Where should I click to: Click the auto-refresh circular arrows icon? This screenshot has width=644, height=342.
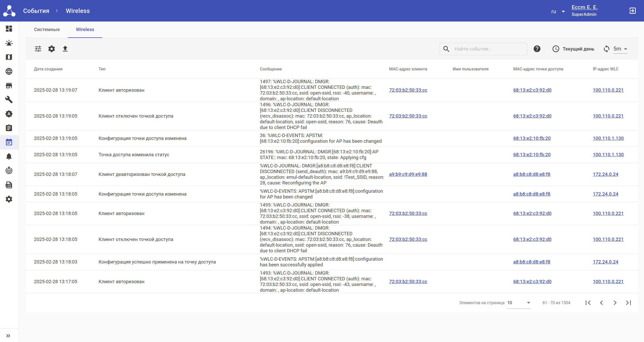[x=606, y=49]
